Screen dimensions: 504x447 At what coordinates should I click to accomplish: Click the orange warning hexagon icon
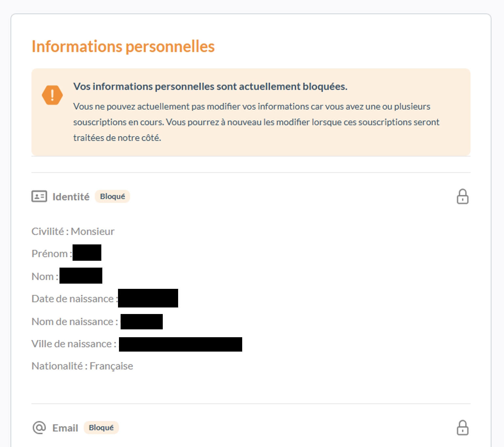[52, 95]
